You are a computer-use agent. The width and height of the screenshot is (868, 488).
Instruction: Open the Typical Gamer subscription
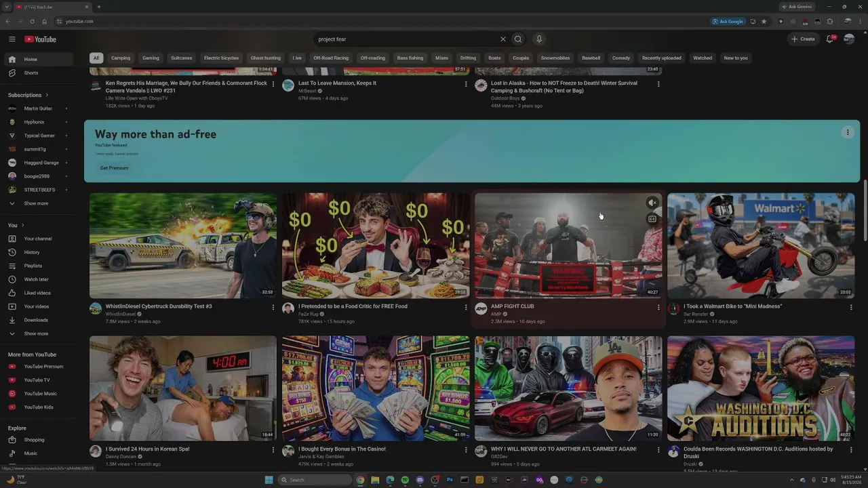click(41, 136)
